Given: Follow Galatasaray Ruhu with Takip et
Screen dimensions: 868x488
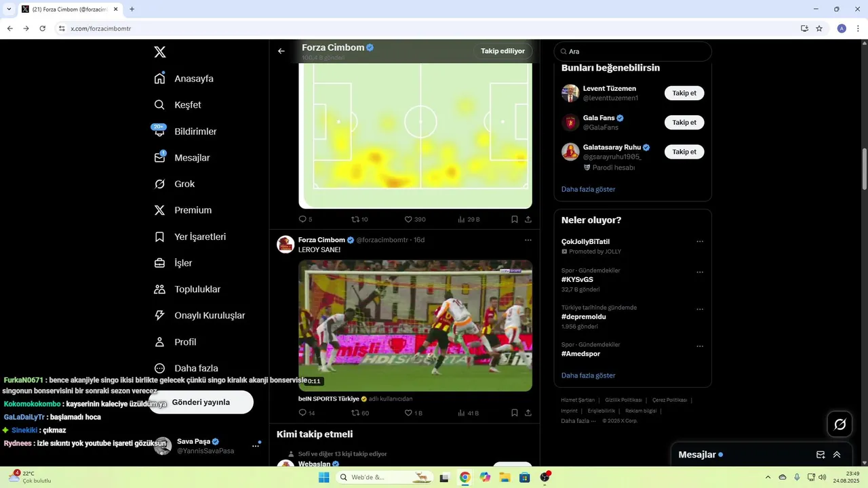Looking at the screenshot, I should point(684,152).
